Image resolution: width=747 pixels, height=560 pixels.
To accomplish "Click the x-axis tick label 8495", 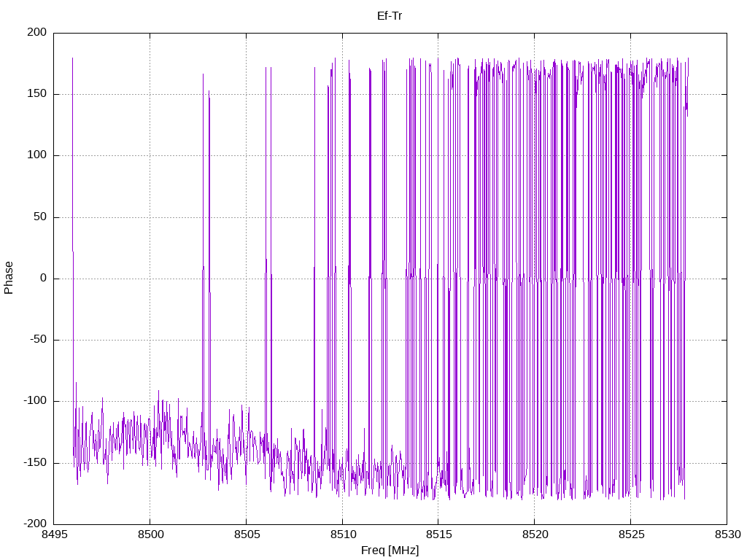I will tap(54, 534).
